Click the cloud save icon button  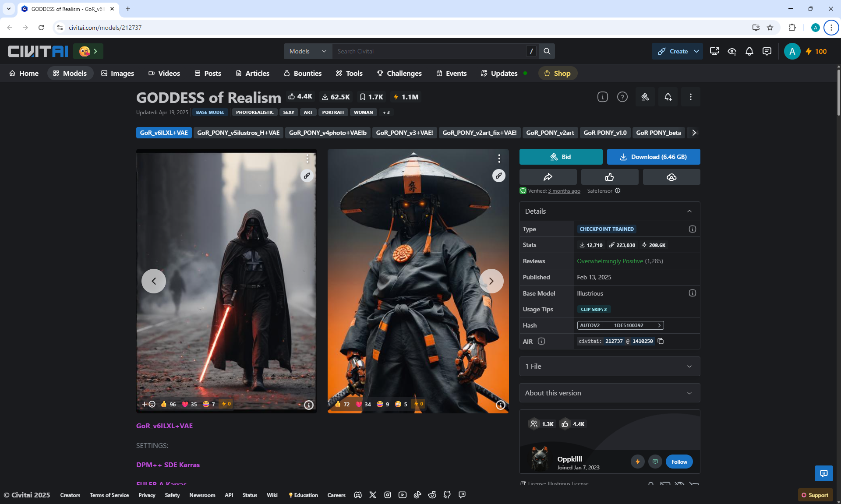coord(671,177)
